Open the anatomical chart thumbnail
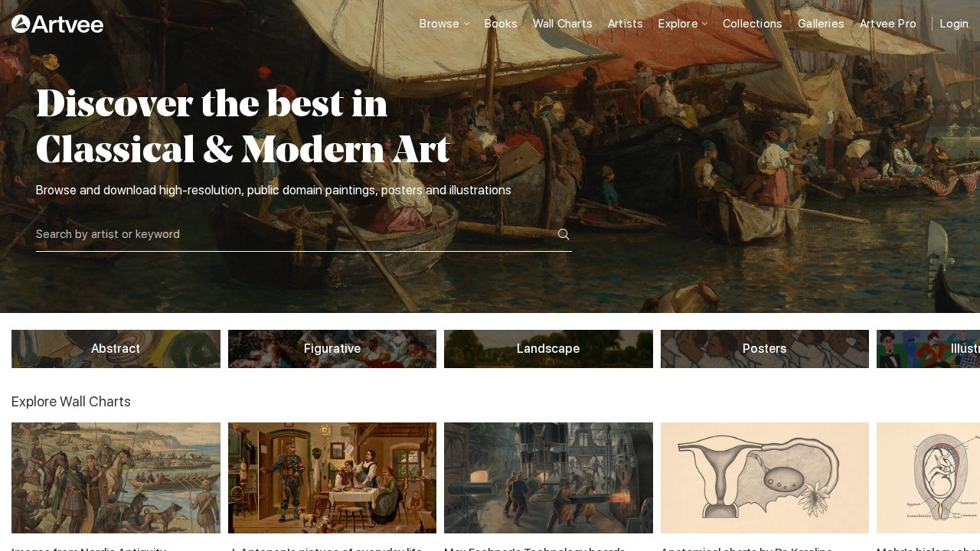980x551 pixels. click(x=765, y=478)
